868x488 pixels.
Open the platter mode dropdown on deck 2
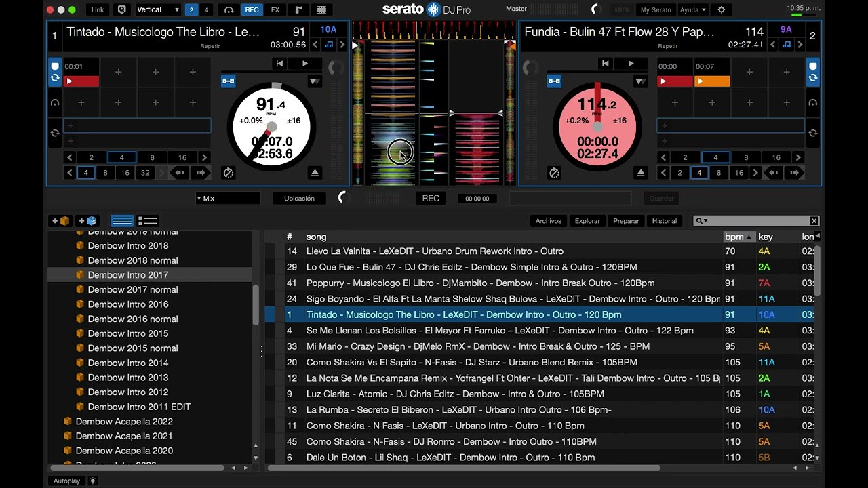coord(640,81)
